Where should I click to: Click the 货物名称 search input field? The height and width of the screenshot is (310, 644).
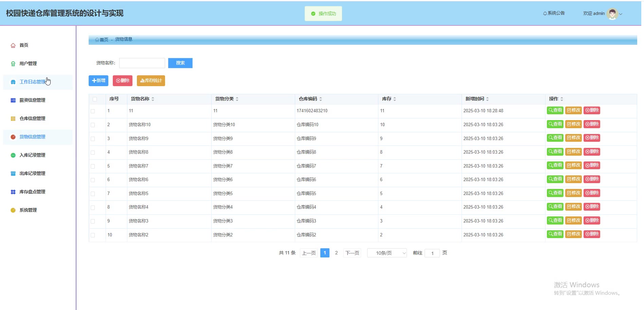[x=142, y=63]
